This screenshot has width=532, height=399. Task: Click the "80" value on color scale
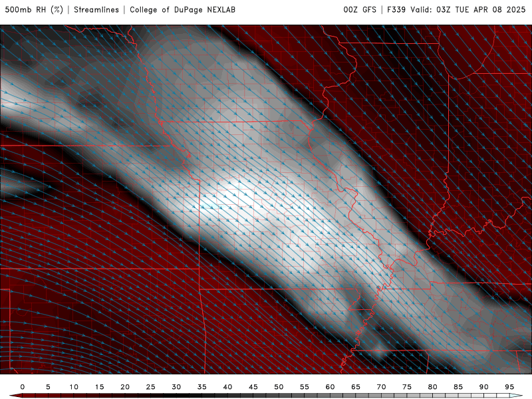pos(432,387)
